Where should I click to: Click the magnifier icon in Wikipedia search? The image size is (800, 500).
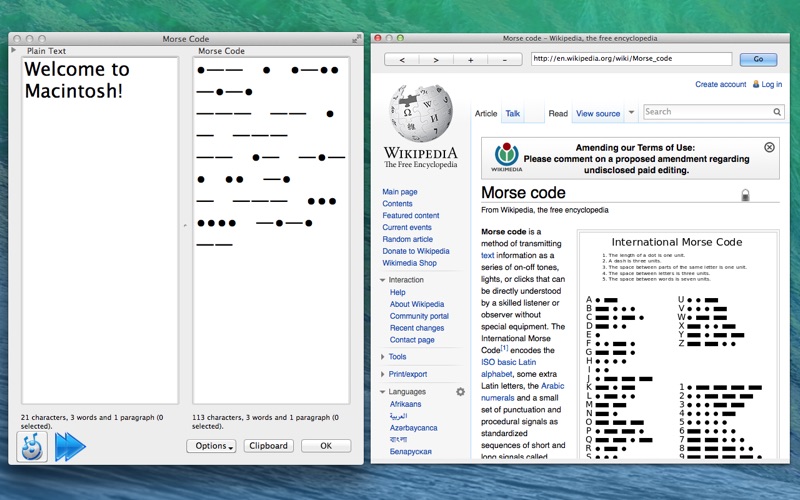pyautogui.click(x=777, y=113)
